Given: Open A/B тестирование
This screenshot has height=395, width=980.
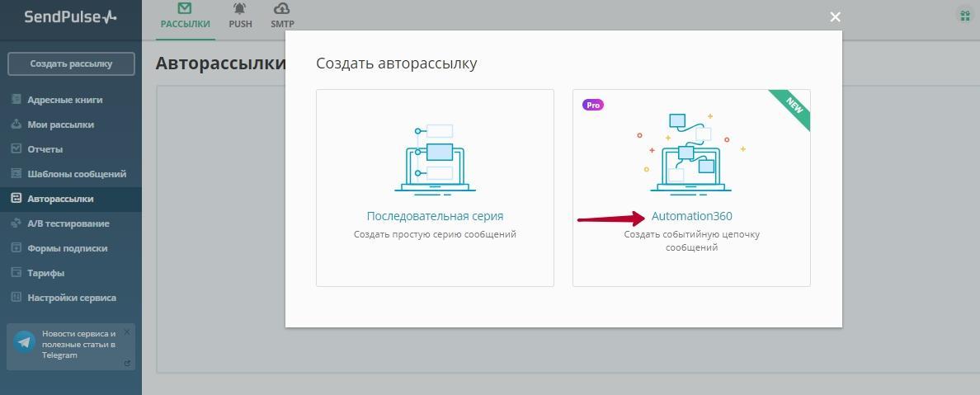Looking at the screenshot, I should pyautogui.click(x=68, y=223).
